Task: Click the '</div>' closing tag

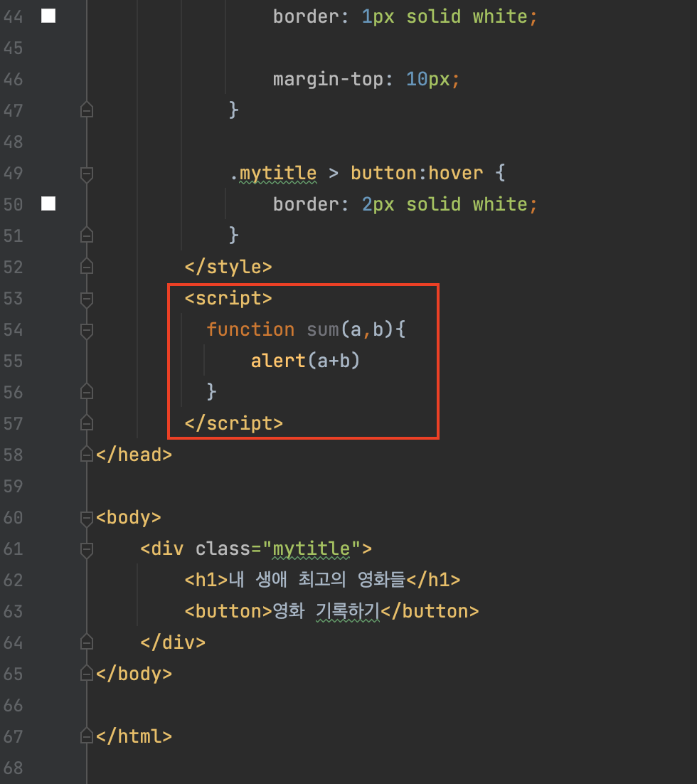Action: (173, 642)
